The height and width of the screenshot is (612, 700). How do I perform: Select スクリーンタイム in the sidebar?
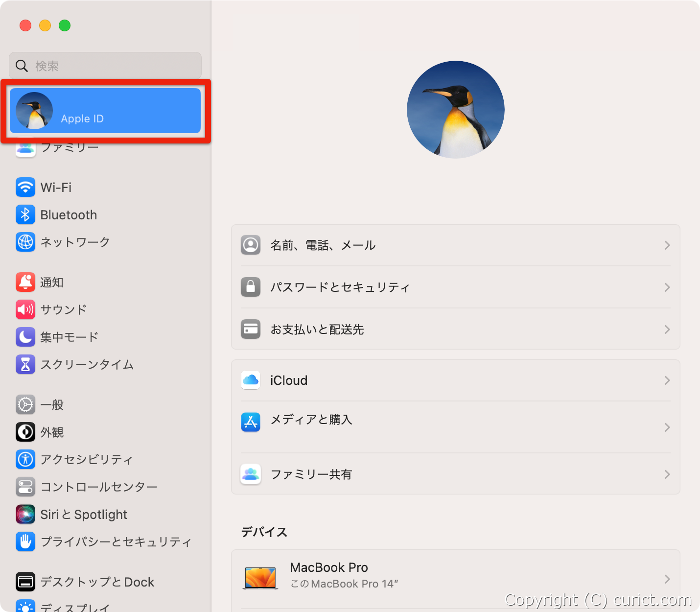tap(87, 364)
